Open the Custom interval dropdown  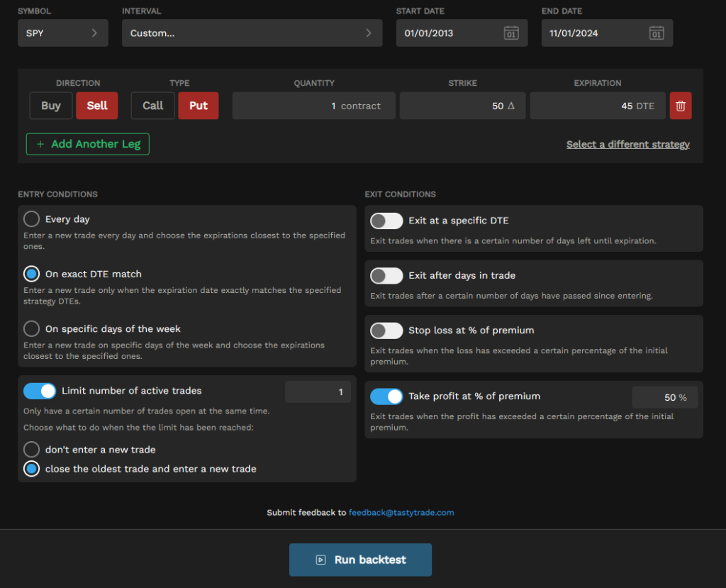[x=252, y=33]
